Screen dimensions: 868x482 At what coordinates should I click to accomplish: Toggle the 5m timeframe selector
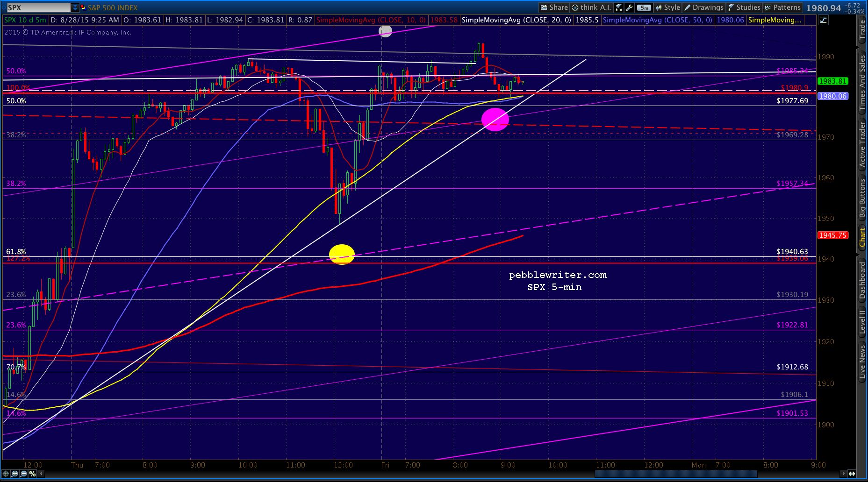tap(644, 7)
